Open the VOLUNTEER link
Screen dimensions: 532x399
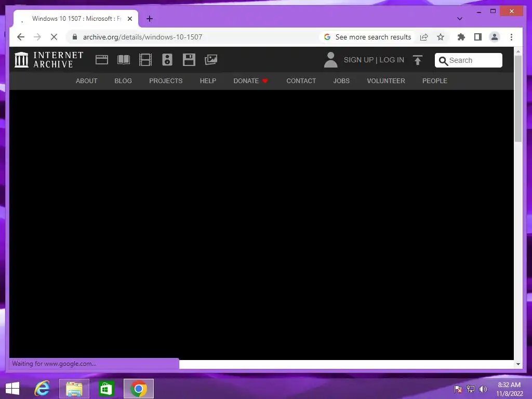tap(386, 81)
